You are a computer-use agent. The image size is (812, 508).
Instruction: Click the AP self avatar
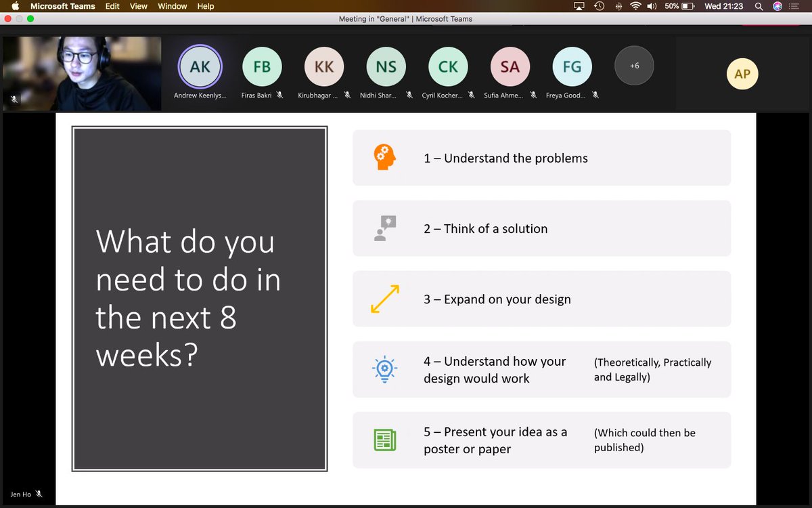742,74
